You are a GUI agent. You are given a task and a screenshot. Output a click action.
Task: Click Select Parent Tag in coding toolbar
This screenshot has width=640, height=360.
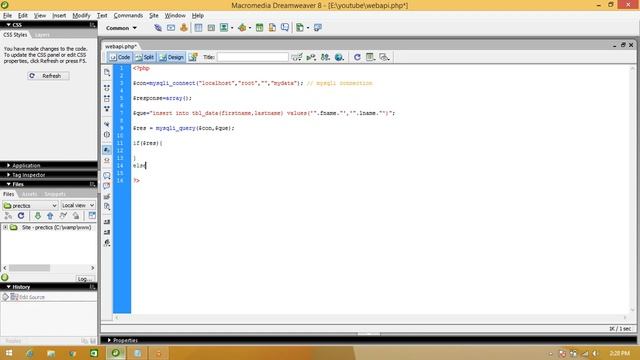(x=107, y=124)
